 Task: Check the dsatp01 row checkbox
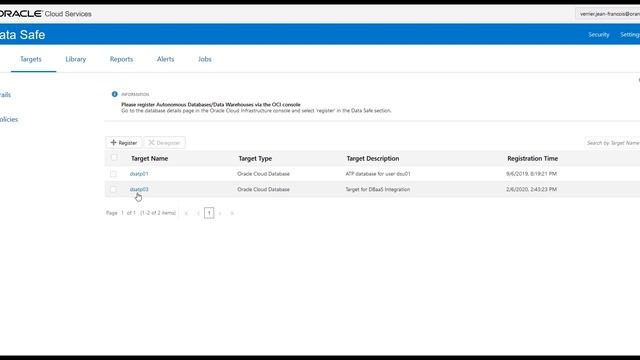coord(113,174)
